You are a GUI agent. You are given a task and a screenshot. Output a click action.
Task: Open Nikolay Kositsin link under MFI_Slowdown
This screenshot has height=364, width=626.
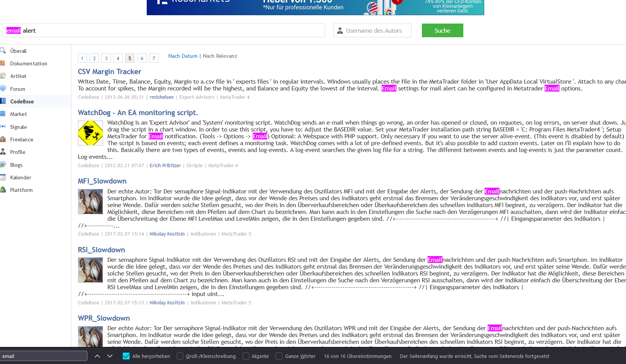(167, 234)
